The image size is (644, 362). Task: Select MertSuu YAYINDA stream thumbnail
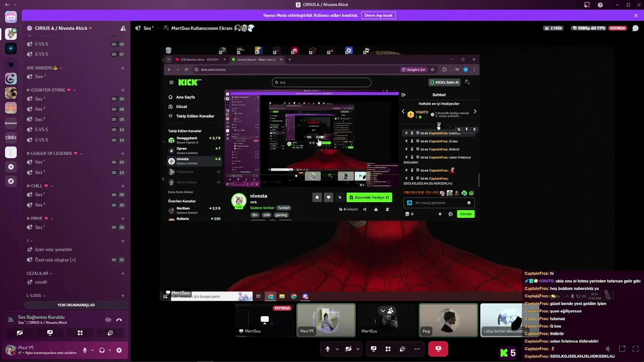coord(265,320)
